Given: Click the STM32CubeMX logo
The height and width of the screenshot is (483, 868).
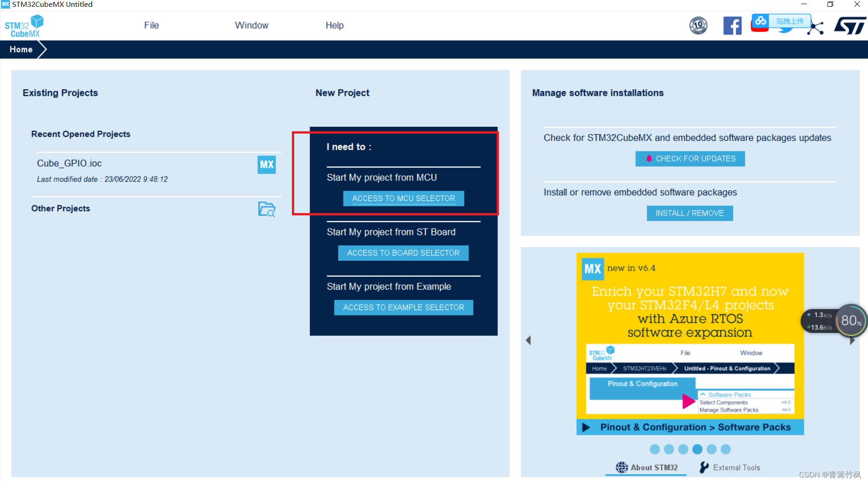Looking at the screenshot, I should 24,26.
